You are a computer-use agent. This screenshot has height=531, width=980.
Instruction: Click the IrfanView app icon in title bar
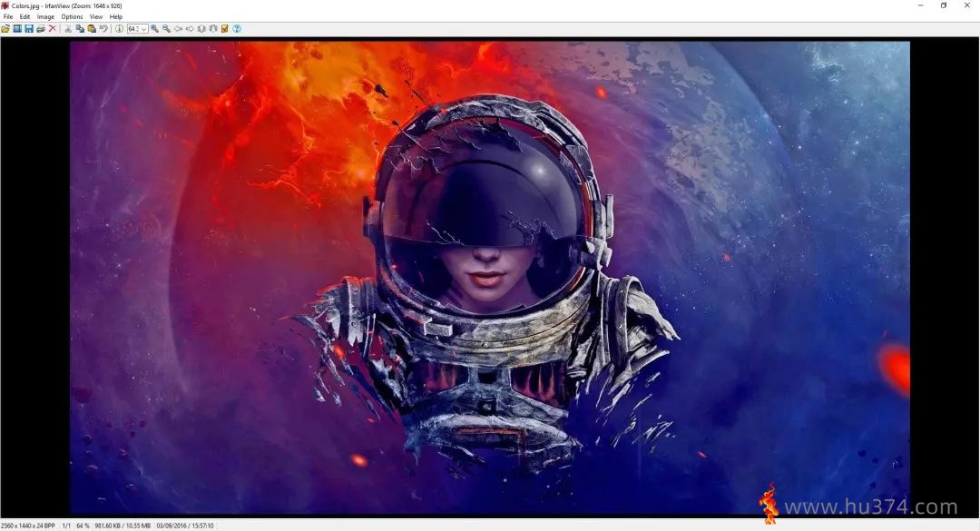coord(5,5)
